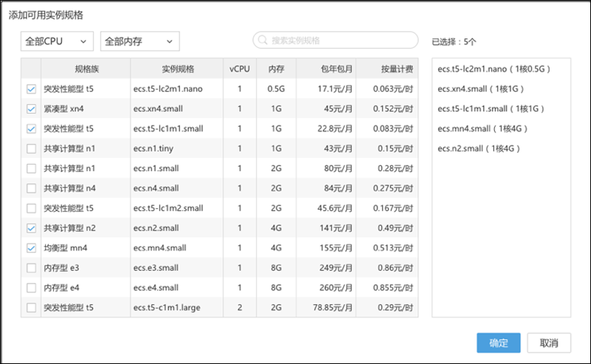Uncheck the ecs.xn4.small row checkbox

[x=31, y=109]
